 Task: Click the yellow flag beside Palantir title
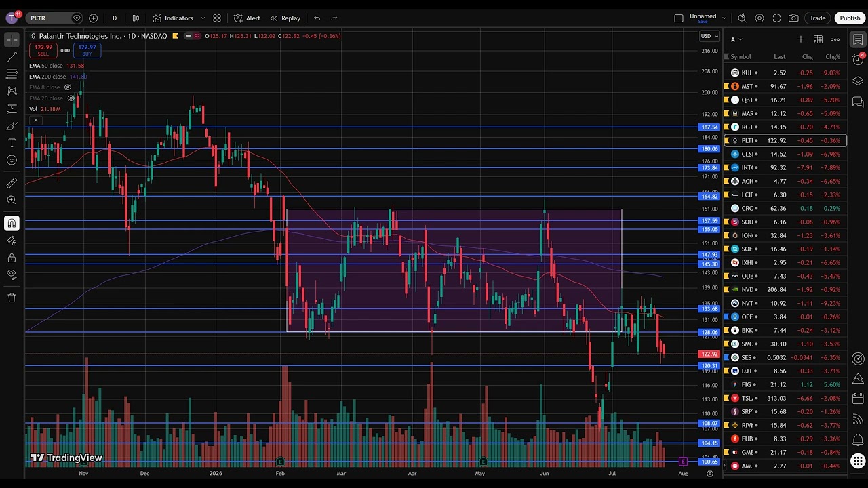click(x=175, y=36)
